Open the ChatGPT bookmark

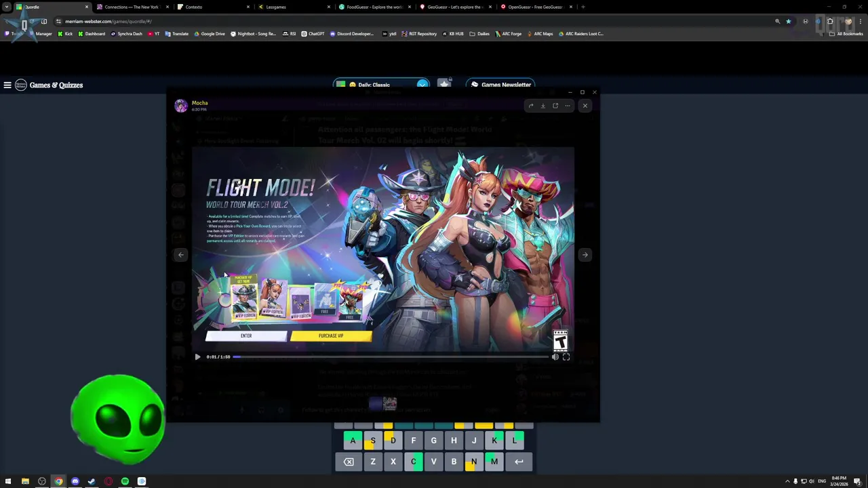click(313, 33)
